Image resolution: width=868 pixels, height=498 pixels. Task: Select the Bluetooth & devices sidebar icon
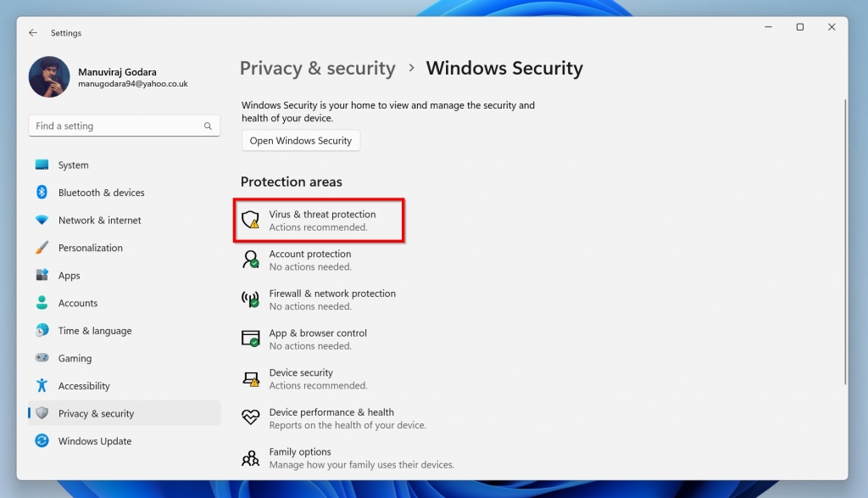[x=41, y=192]
